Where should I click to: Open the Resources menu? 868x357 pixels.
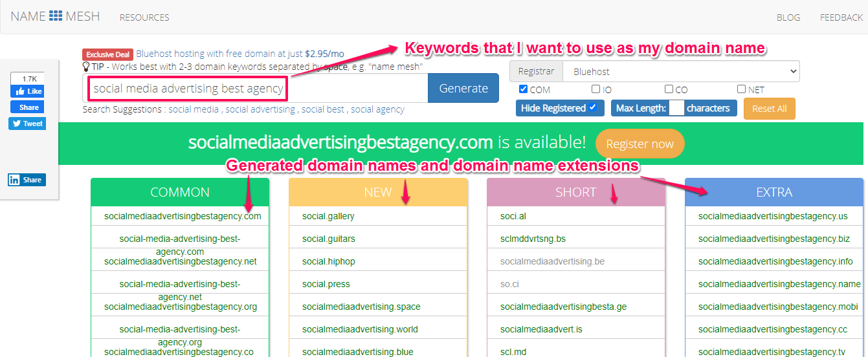144,17
